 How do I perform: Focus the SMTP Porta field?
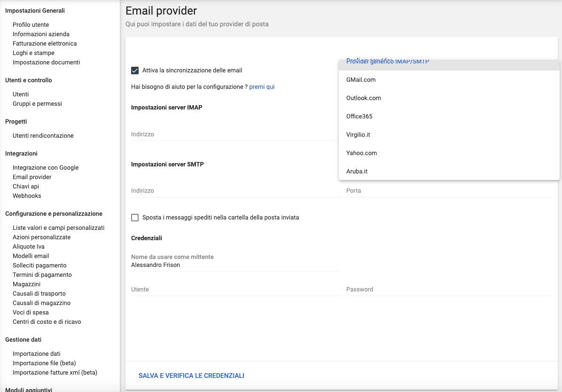point(449,191)
